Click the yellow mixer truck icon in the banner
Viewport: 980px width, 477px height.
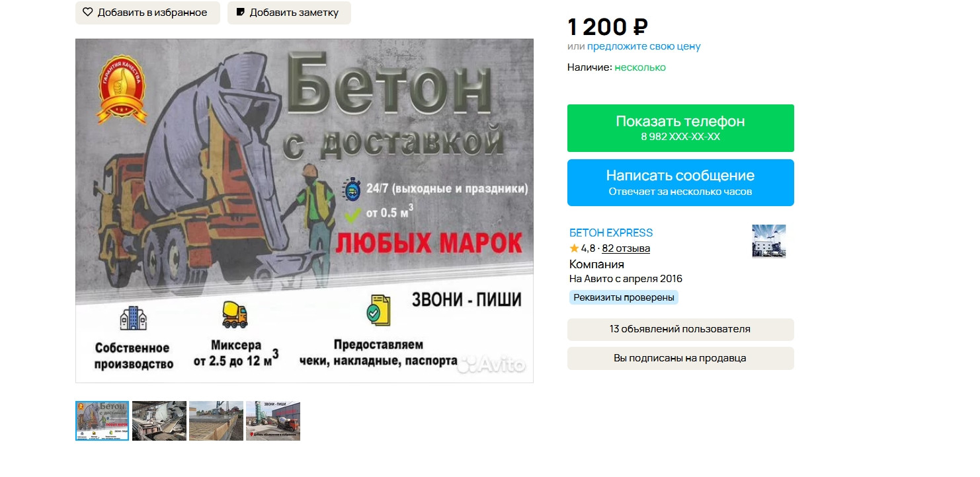(x=235, y=314)
